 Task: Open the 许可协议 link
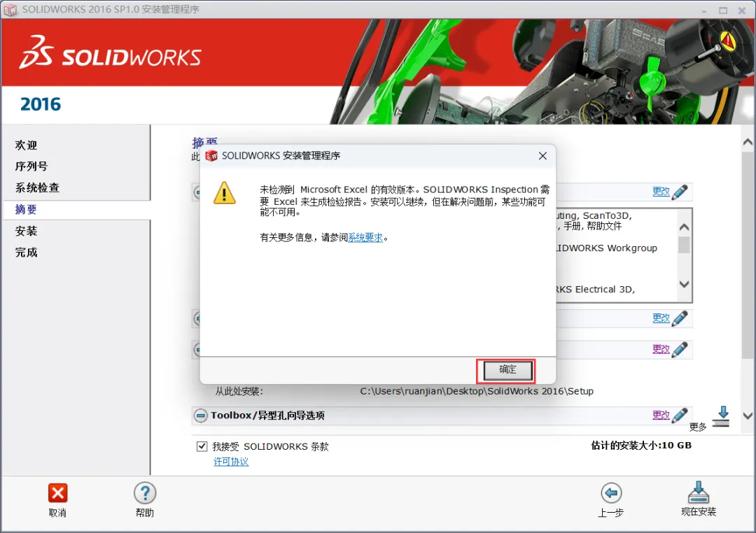232,462
